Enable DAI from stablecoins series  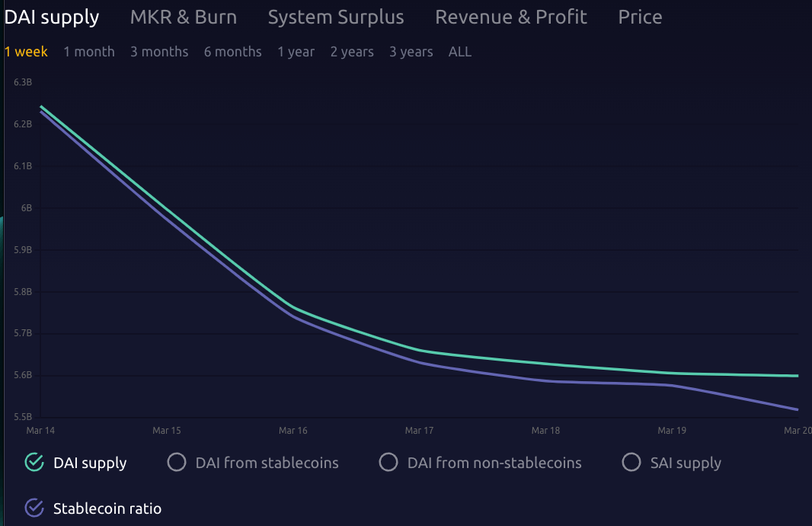177,463
